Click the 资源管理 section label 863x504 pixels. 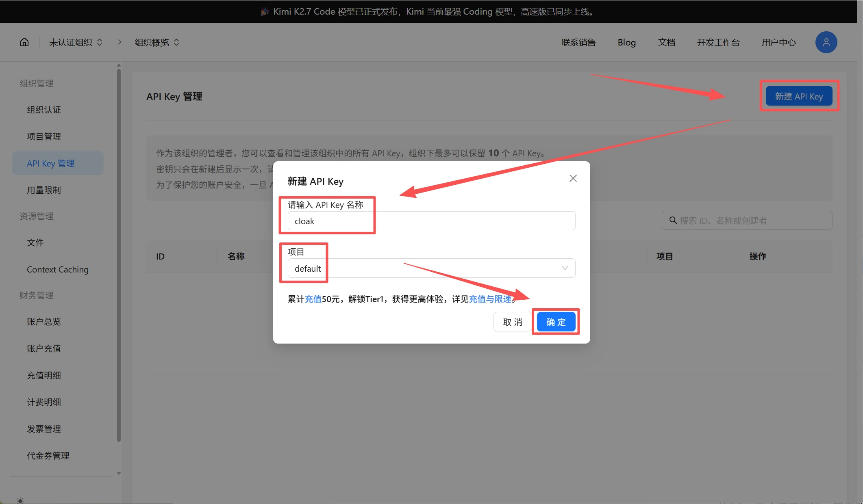[x=37, y=216]
